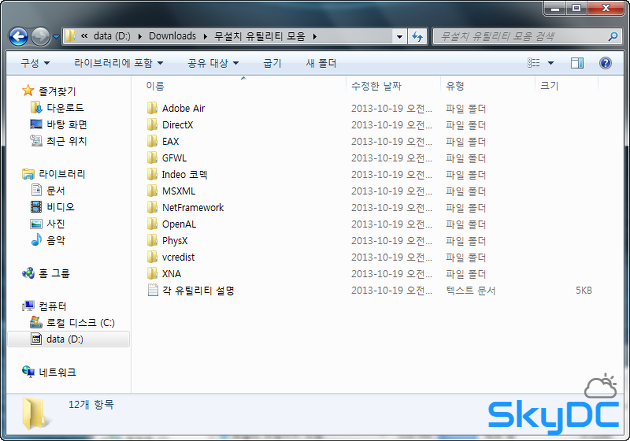Select the OpenAL folder icon
Image resolution: width=630 pixels, height=441 pixels.
pos(152,224)
